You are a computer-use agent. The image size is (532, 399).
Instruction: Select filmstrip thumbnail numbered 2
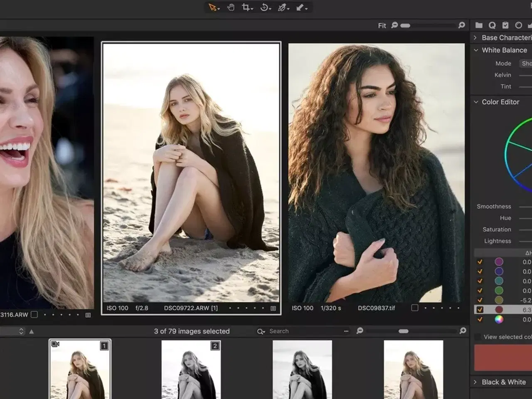pos(191,369)
